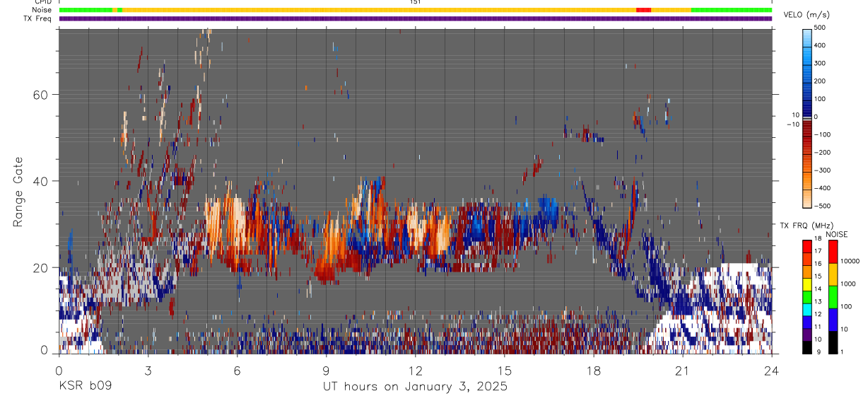Click the 'Noise' row label at top left

(42, 10)
